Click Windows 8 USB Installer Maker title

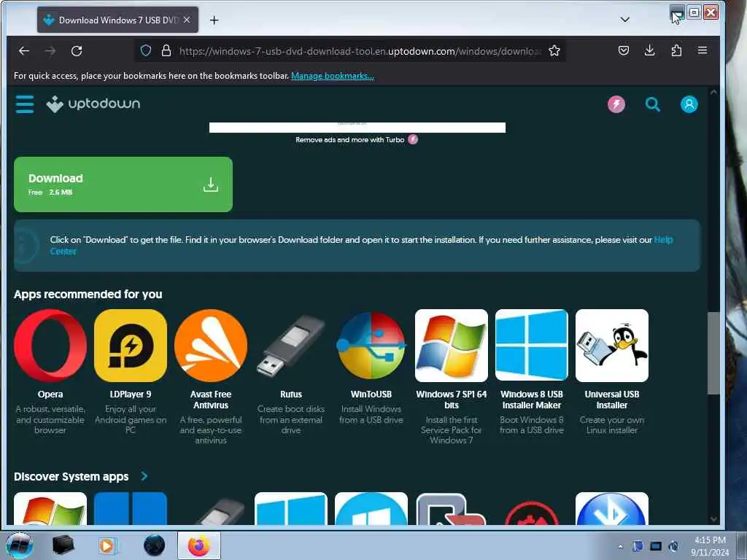click(531, 400)
